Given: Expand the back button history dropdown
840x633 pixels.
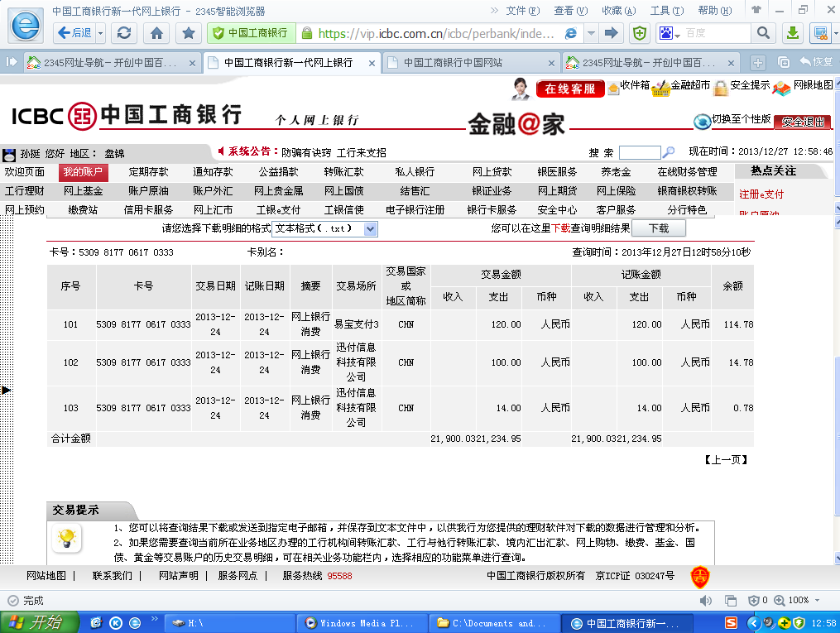Looking at the screenshot, I should (x=101, y=33).
